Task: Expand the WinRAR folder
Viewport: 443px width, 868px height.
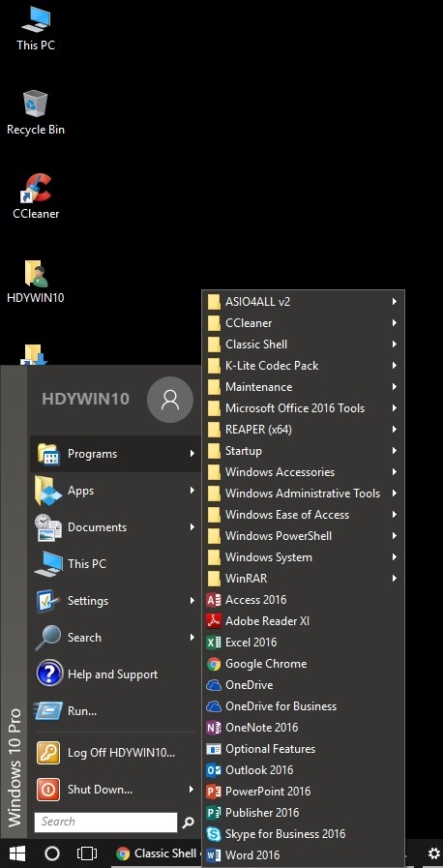Action: pyautogui.click(x=304, y=579)
